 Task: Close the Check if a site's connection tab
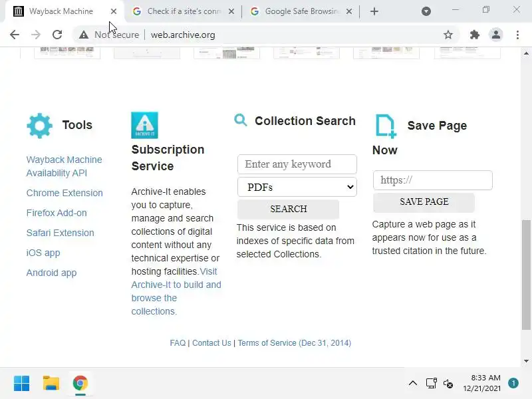(231, 11)
